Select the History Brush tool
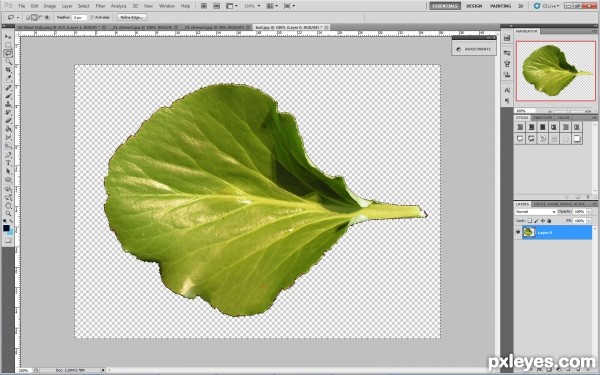Viewport: 600px width, 375px height. coord(8,113)
